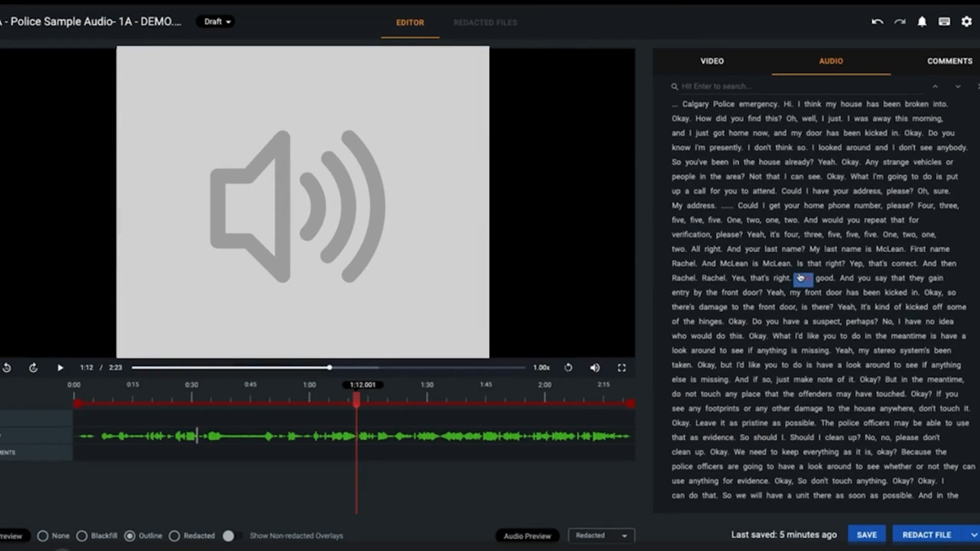Viewport: 980px width, 551px height.
Task: Select the Redacted radio option
Action: coord(174,536)
